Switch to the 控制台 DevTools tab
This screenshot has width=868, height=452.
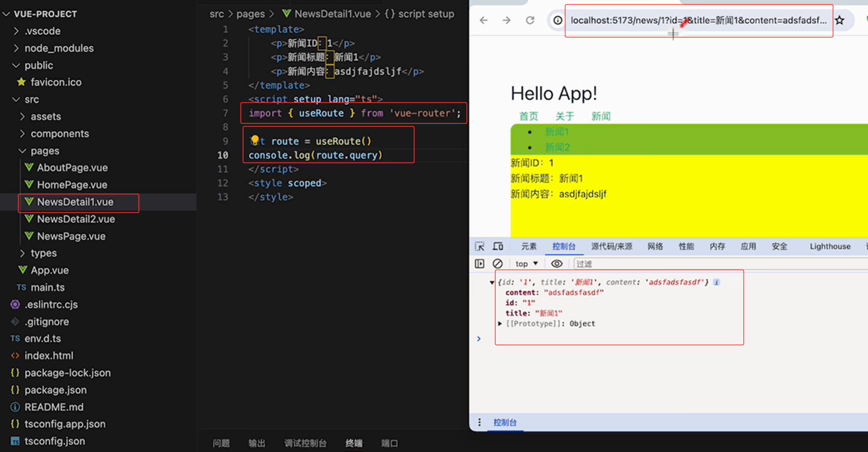coord(564,246)
